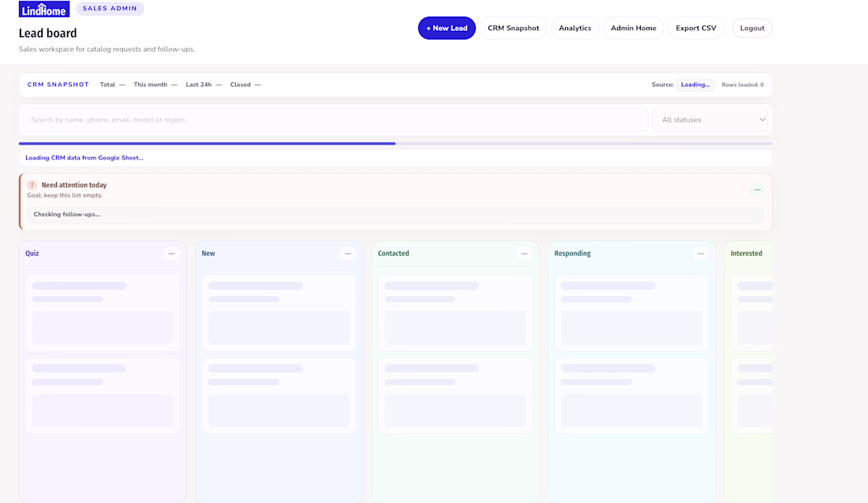Log out with the Logout button
The width and height of the screenshot is (868, 503).
point(752,28)
